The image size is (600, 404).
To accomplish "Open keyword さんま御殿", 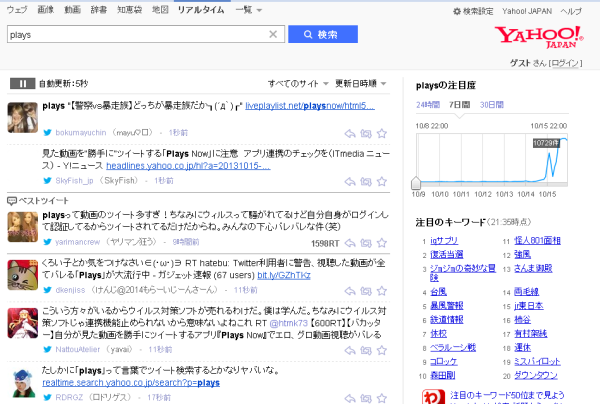I will [533, 269].
